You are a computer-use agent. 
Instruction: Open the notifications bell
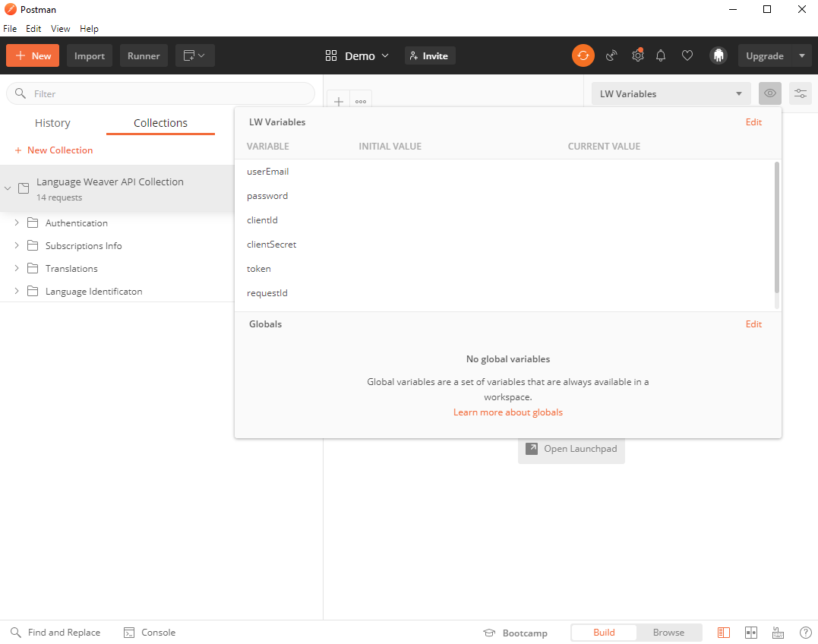click(x=661, y=55)
